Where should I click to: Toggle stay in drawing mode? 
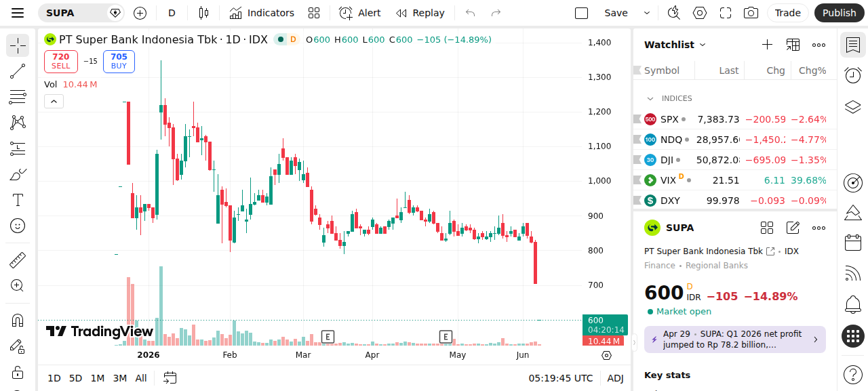point(18,346)
